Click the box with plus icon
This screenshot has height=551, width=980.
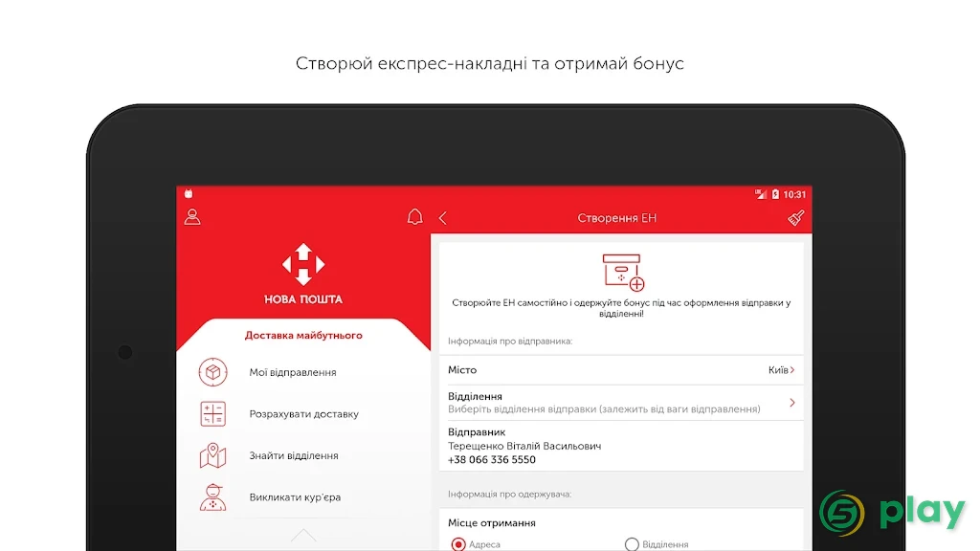[x=623, y=272]
